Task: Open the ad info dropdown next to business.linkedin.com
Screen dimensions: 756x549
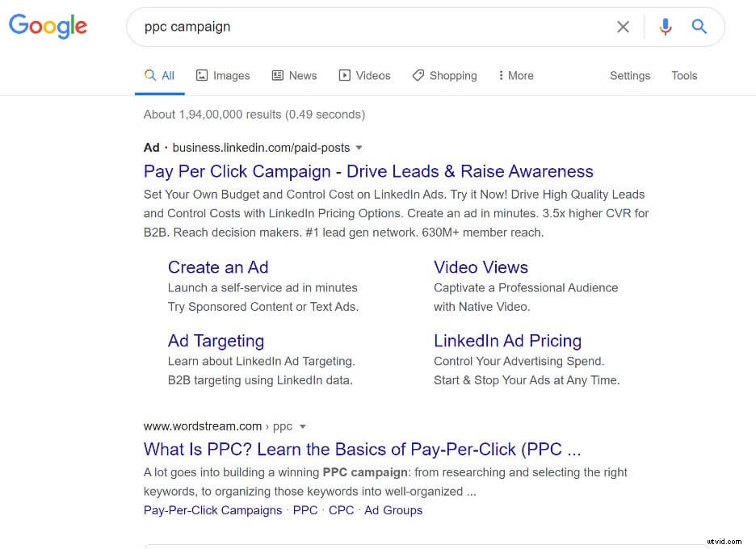Action: coord(359,148)
